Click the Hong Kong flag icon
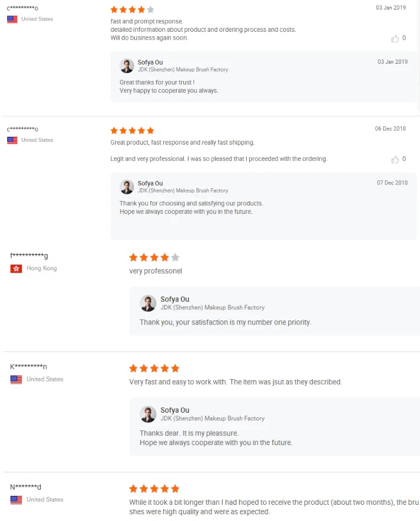The width and height of the screenshot is (420, 521). point(16,269)
